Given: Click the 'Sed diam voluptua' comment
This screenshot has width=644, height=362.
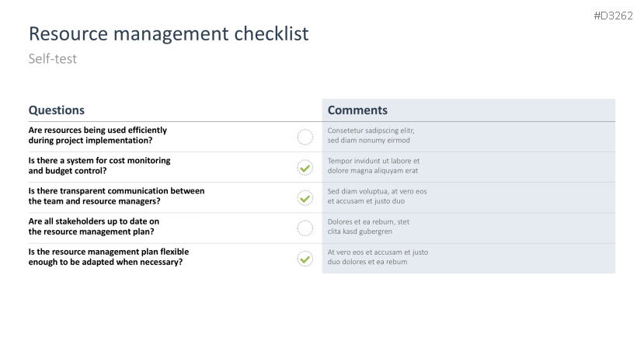Looking at the screenshot, I should tap(378, 196).
